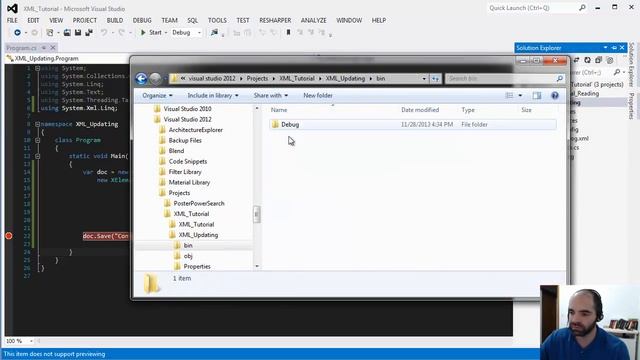Toggle the bookmark toolbar icon
The image size is (640, 360).
click(288, 33)
